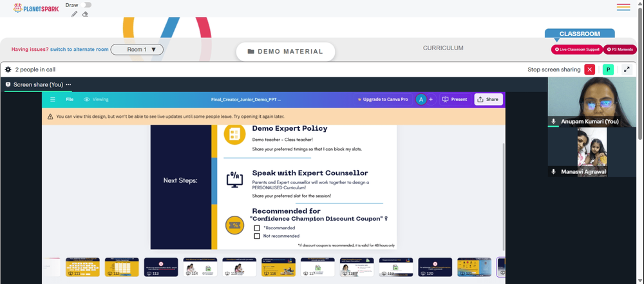Expand call view to fullscreen

click(x=627, y=70)
